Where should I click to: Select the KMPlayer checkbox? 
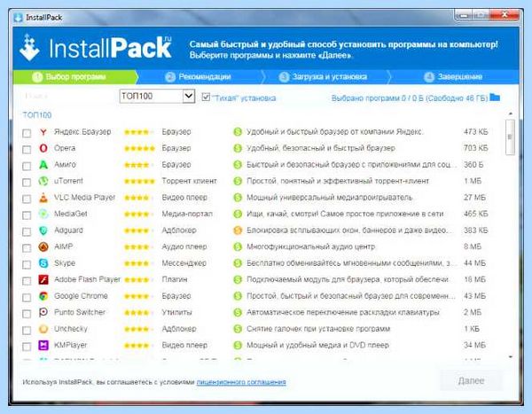(27, 347)
